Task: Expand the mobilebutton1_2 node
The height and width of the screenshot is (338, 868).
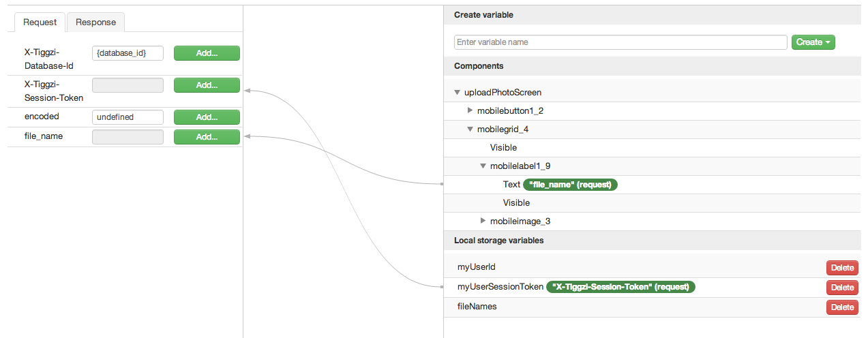Action: pyautogui.click(x=470, y=110)
